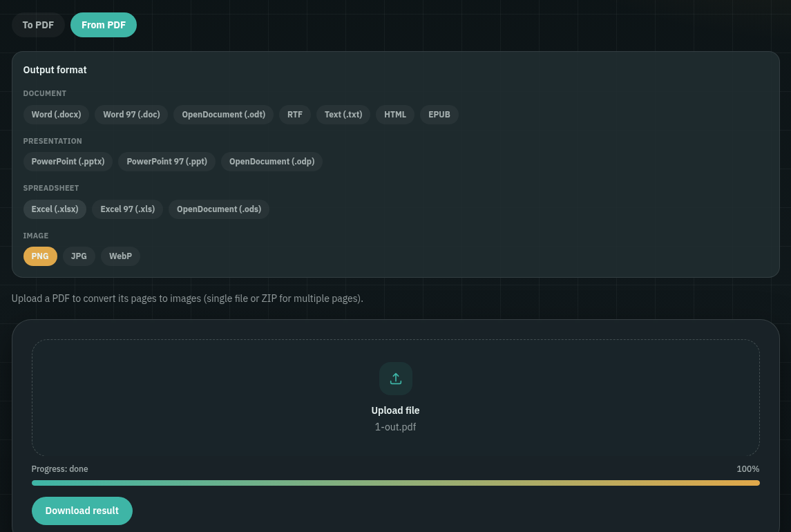Choose JPG image format
This screenshot has height=532, width=791.
[79, 256]
